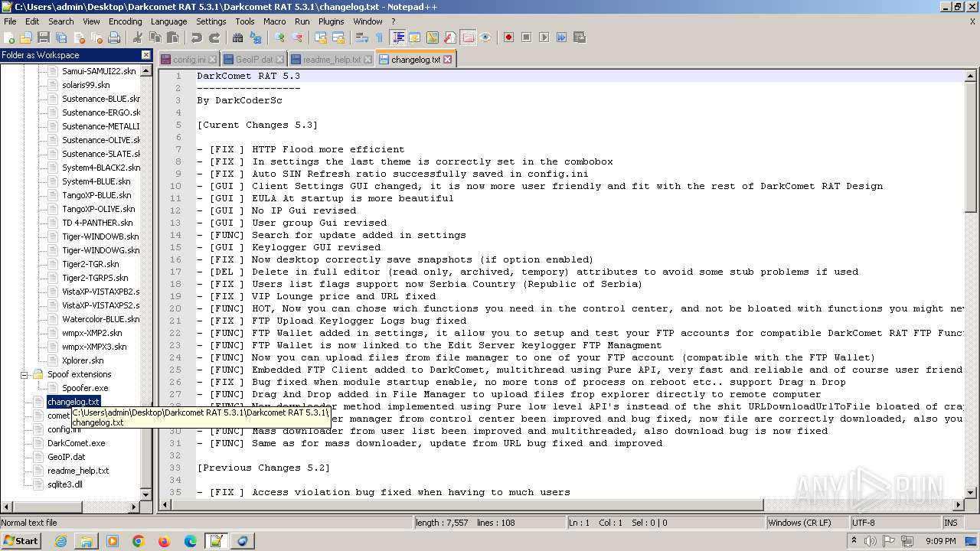Open Firefox from the taskbar
Screen dimensions: 980x551
[x=164, y=540]
